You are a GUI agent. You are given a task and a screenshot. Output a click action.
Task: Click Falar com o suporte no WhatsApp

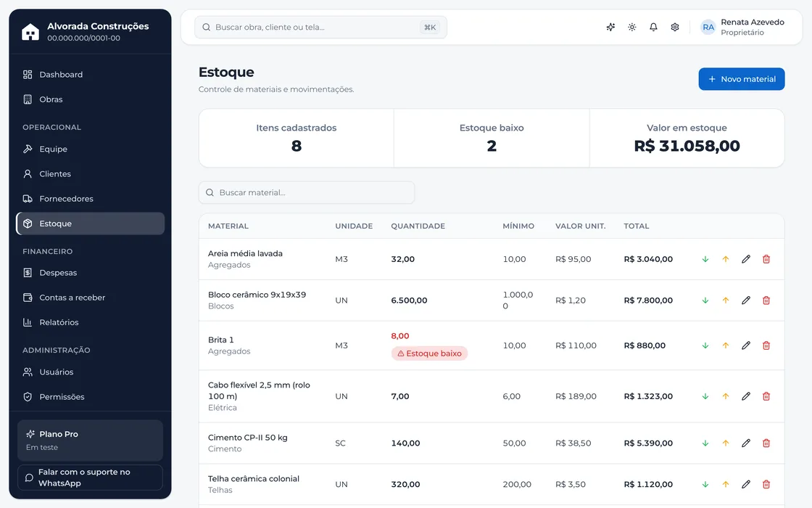point(90,478)
